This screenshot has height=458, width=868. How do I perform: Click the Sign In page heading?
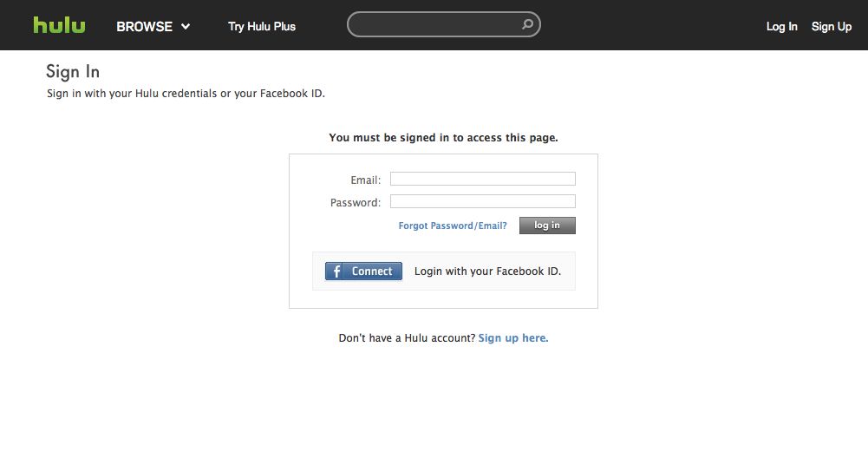pyautogui.click(x=73, y=71)
